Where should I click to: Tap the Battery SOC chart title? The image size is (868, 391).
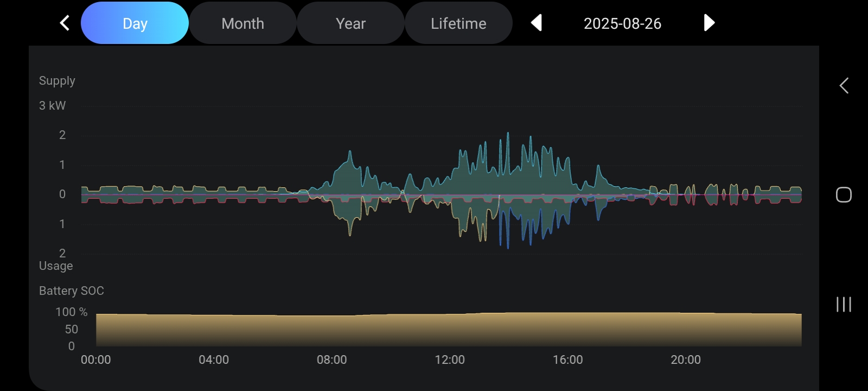tap(72, 291)
